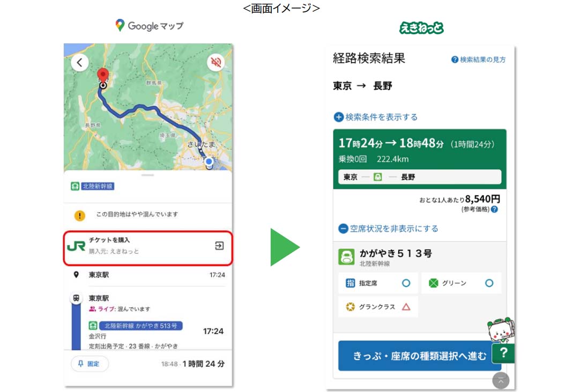Click the green かがやき513号 train icon

point(346,257)
